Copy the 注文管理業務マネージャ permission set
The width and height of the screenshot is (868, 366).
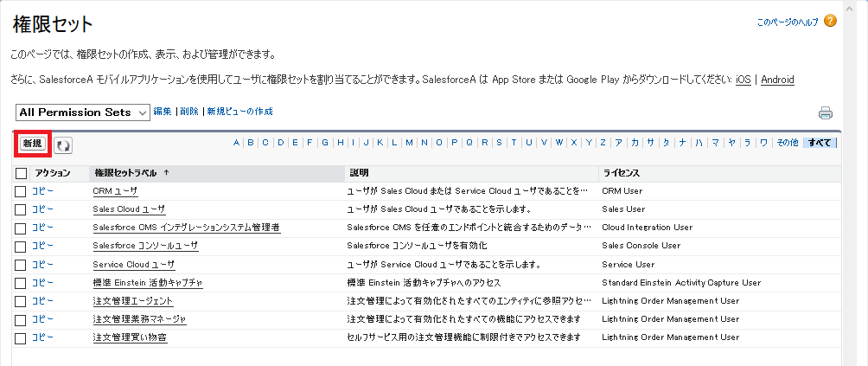point(42,319)
